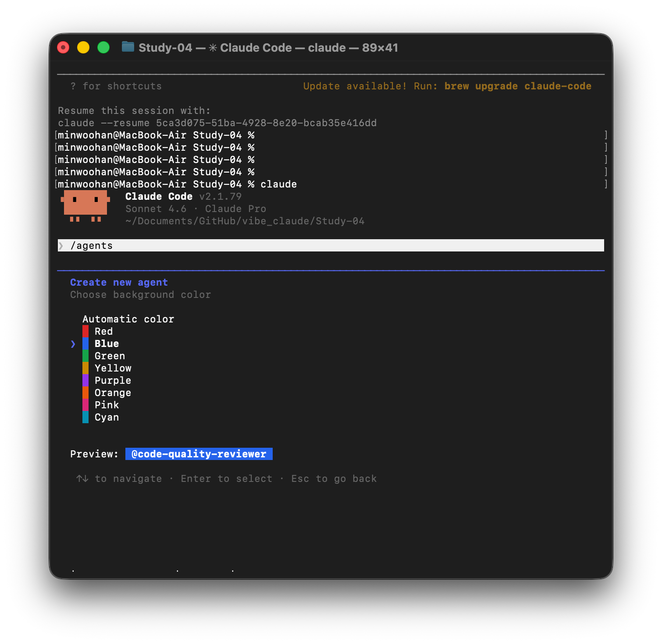The width and height of the screenshot is (662, 644).
Task: Click the 'Enter to select' hint
Action: click(x=227, y=479)
